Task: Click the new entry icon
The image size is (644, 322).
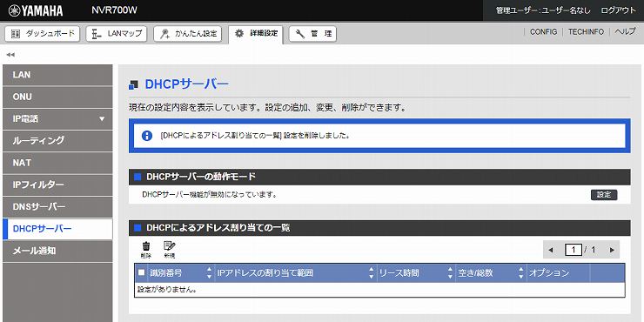Action: [169, 249]
